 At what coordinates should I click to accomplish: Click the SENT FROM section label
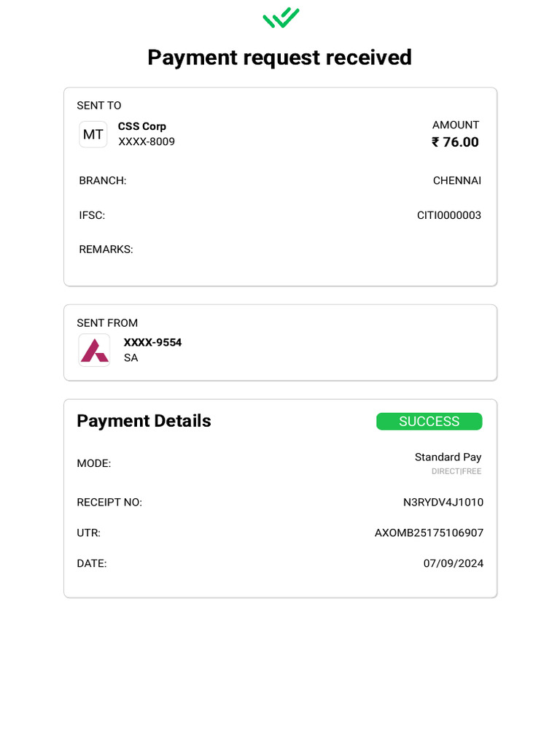click(x=107, y=323)
